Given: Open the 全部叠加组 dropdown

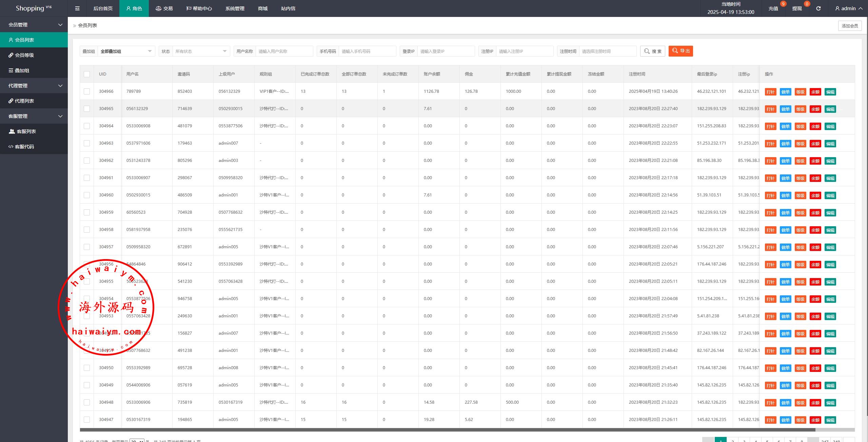Looking at the screenshot, I should (x=125, y=51).
